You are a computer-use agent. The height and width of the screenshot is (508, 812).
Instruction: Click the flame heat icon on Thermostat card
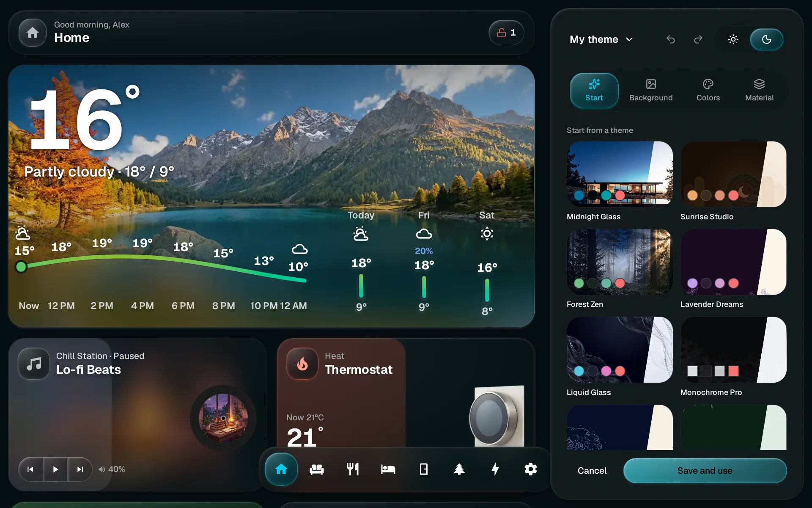302,364
